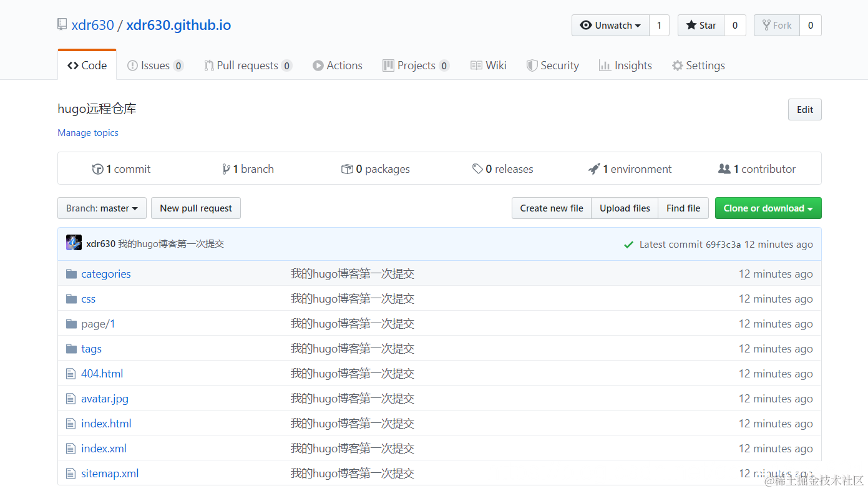Open the index.html file

tap(106, 424)
